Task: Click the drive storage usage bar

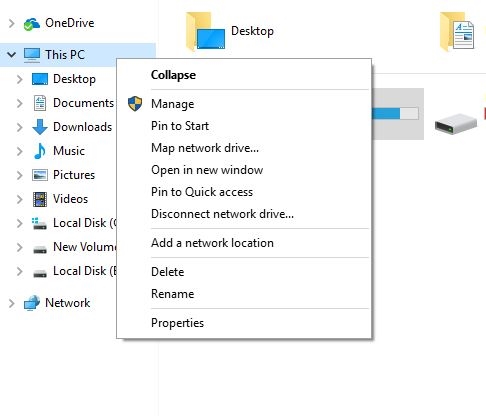Action: 395,113
